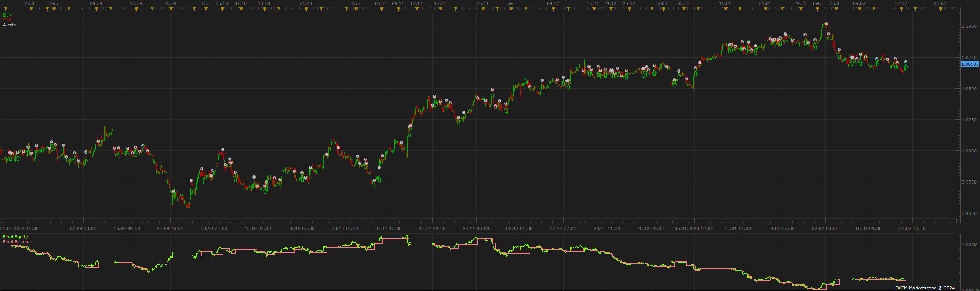Select the 1,0000 price axis label
Image resolution: width=980 pixels, height=291 pixels.
pos(969,151)
